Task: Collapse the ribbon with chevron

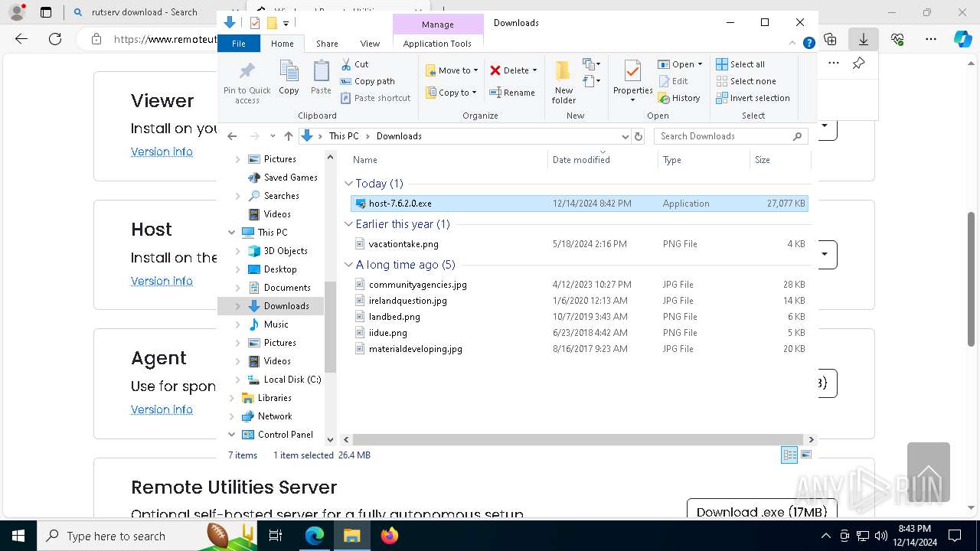Action: (793, 44)
